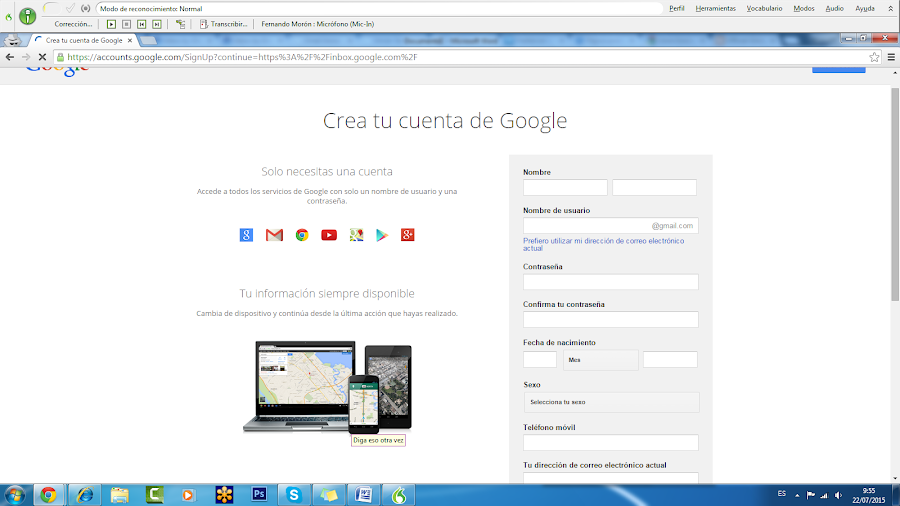Click the Teléfono móvil field
The height and width of the screenshot is (506, 900).
click(x=611, y=442)
